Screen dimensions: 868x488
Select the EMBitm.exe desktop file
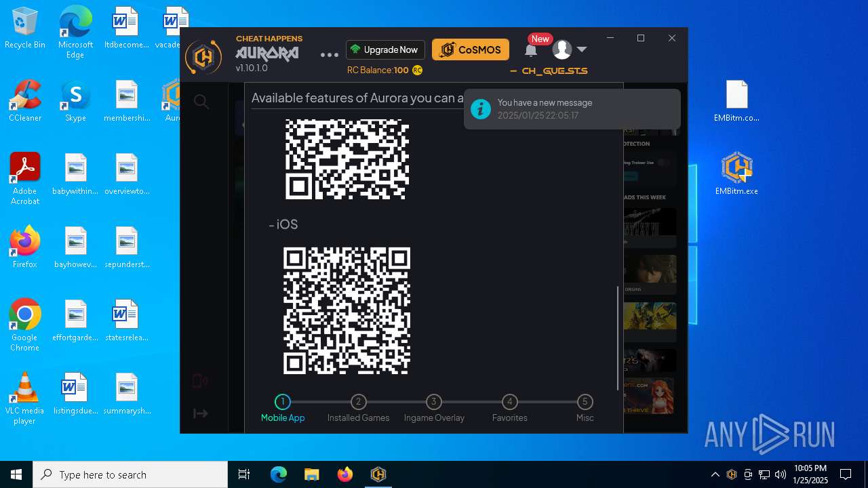click(x=736, y=174)
